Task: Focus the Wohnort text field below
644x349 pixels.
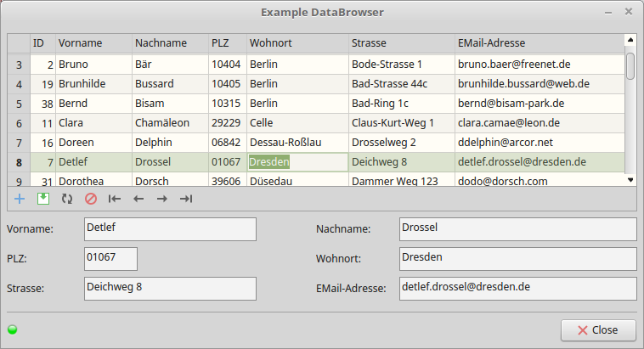Action: (x=517, y=259)
